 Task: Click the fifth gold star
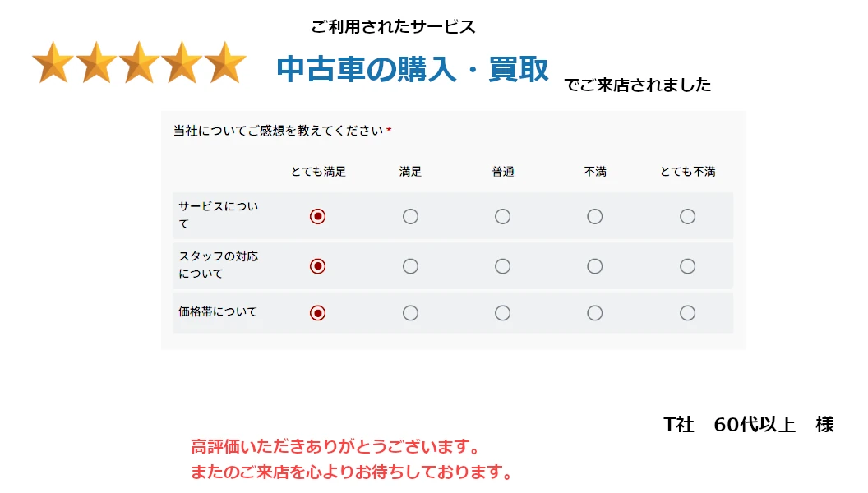tap(225, 63)
